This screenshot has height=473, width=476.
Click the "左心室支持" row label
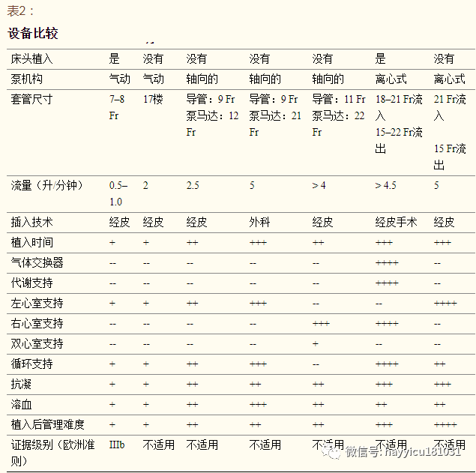37,304
